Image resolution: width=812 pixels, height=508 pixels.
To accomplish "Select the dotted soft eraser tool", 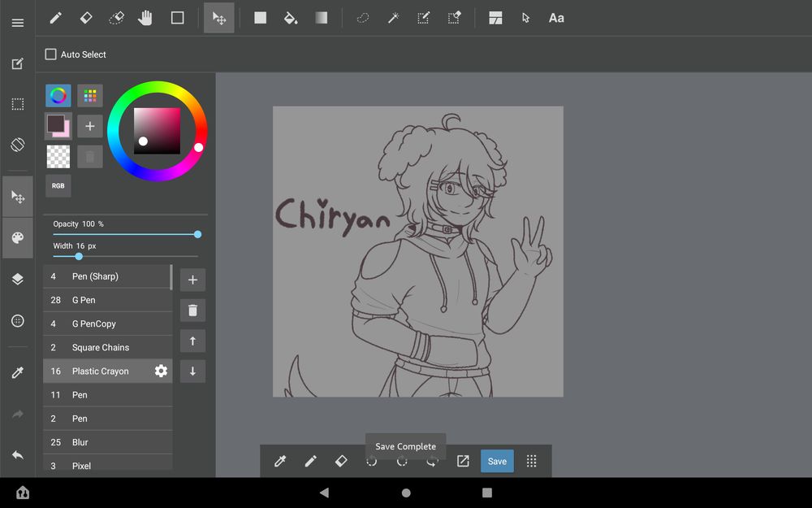I will [116, 18].
